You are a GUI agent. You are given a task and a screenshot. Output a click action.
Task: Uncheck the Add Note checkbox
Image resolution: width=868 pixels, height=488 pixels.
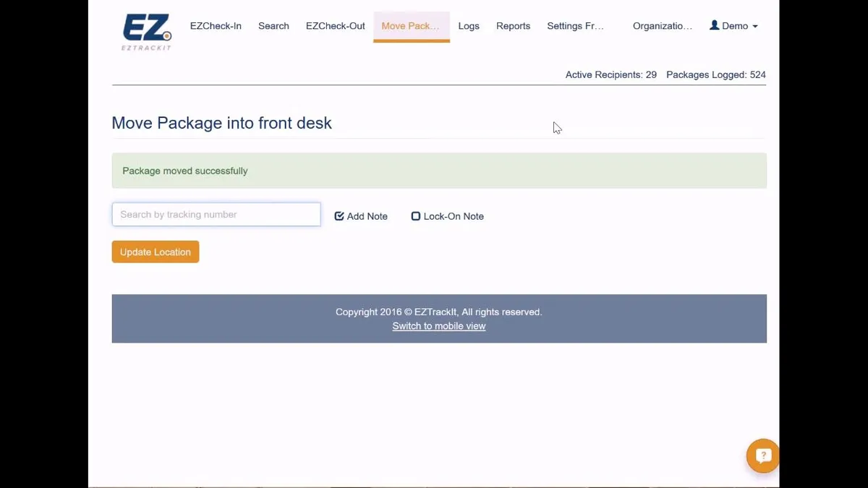pyautogui.click(x=339, y=216)
